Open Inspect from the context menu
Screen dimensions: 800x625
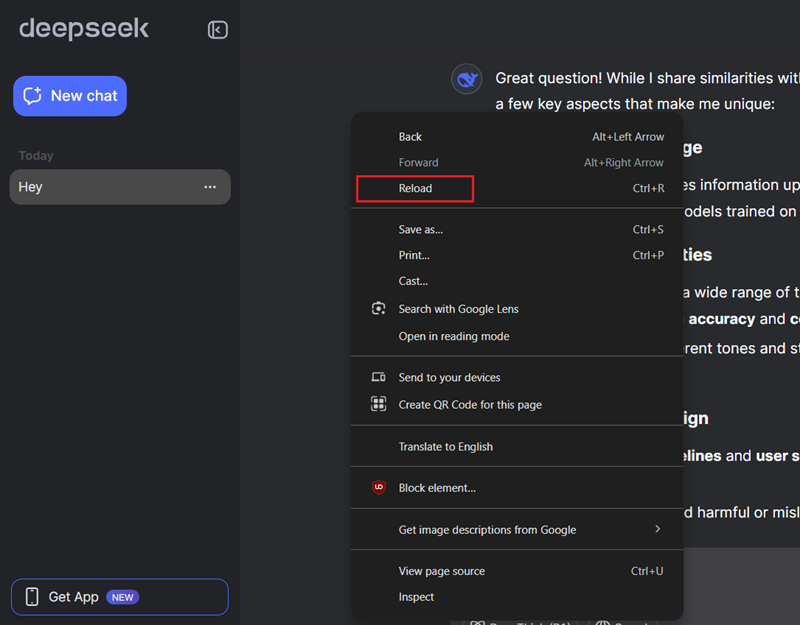(416, 596)
